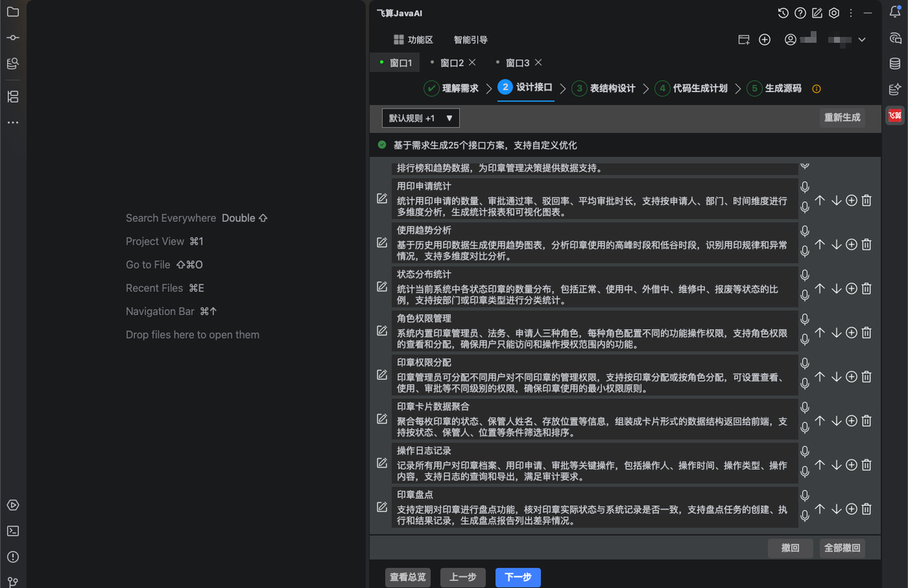Edit the 印章盘点 interface entry

[x=382, y=507]
